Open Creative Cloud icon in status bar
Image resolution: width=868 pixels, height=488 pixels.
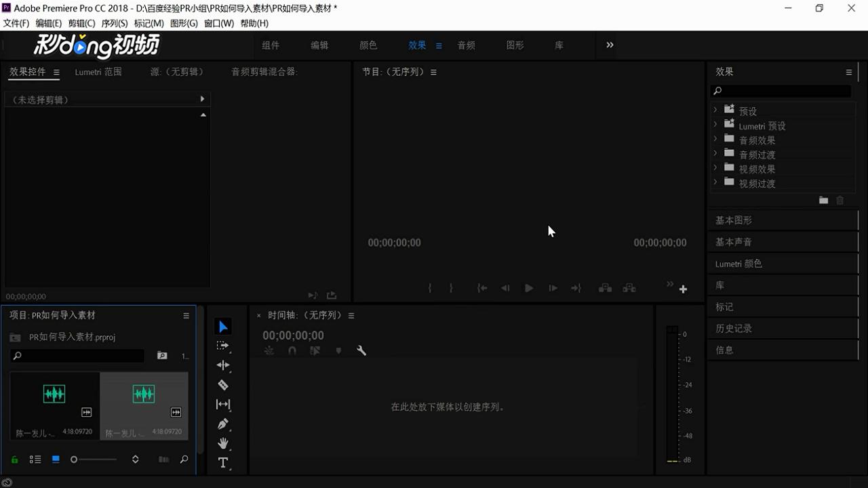7,483
